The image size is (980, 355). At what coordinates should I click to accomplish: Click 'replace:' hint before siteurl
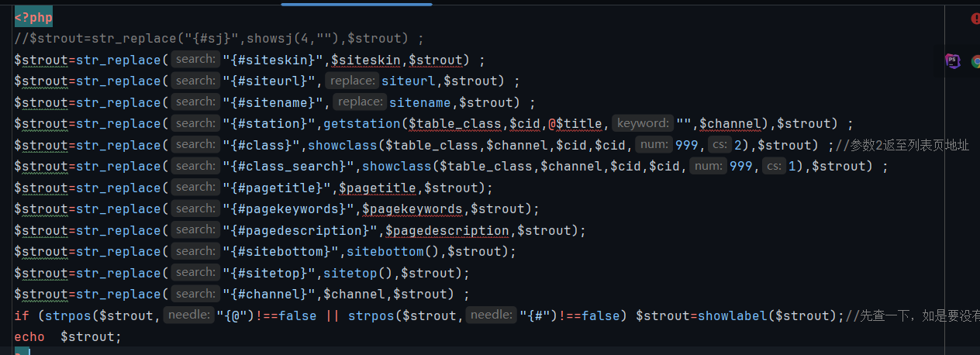click(x=352, y=81)
